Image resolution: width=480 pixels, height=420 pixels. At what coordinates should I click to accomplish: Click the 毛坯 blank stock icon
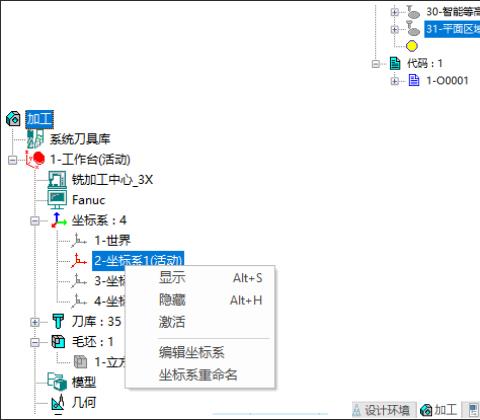pos(58,342)
